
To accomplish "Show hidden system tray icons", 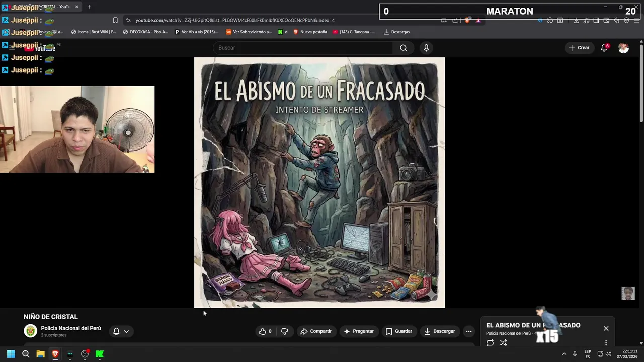I will coord(563,354).
